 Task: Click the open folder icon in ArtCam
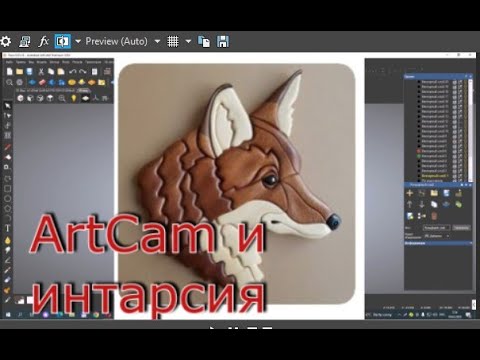pyautogui.click(x=19, y=71)
